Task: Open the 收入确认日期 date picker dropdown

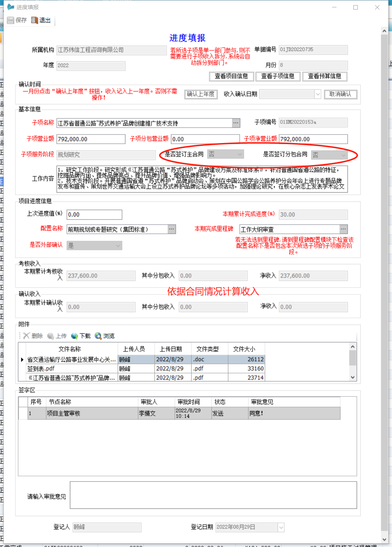Action: (318, 94)
